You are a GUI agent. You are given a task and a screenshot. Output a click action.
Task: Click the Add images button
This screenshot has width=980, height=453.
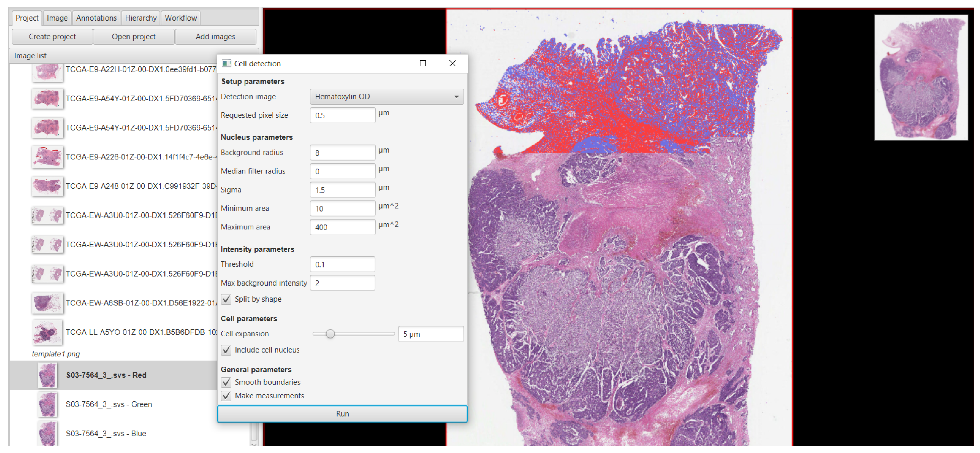coord(215,36)
